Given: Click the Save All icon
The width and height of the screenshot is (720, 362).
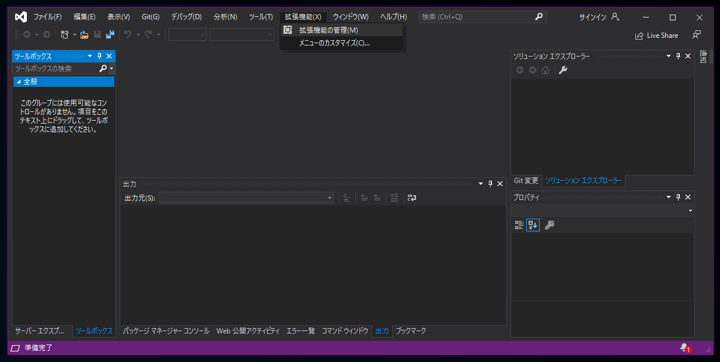Looking at the screenshot, I should click(110, 34).
